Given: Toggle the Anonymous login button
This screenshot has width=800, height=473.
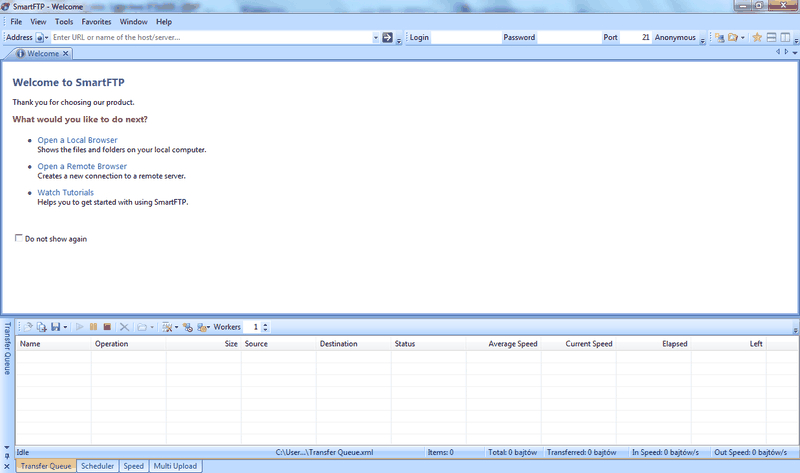Looking at the screenshot, I should pyautogui.click(x=675, y=37).
